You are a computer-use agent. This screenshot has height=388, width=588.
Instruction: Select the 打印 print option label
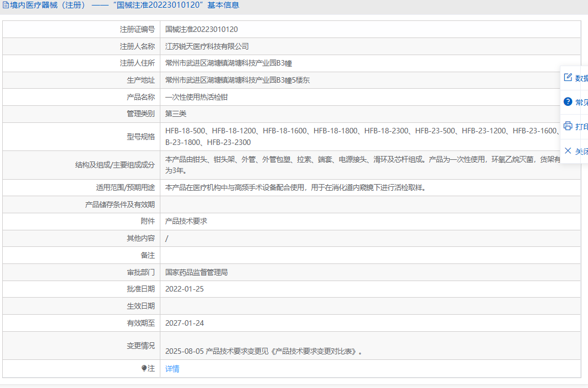coord(581,126)
